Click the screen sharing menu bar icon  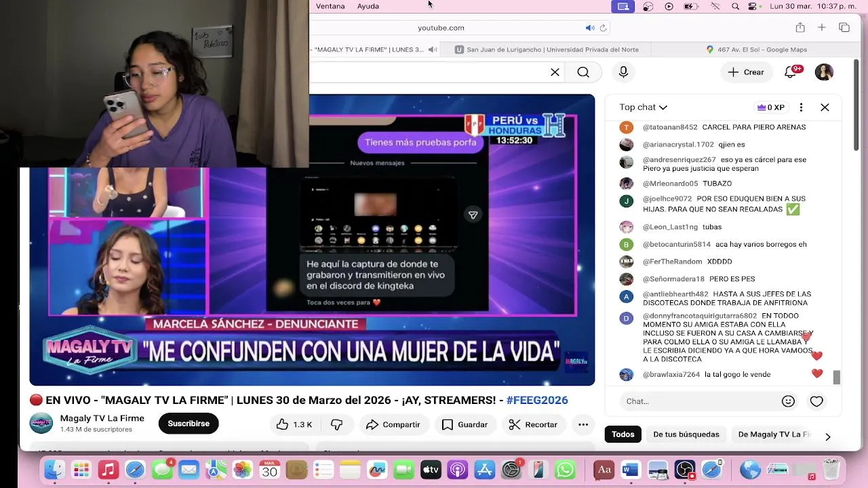point(623,6)
